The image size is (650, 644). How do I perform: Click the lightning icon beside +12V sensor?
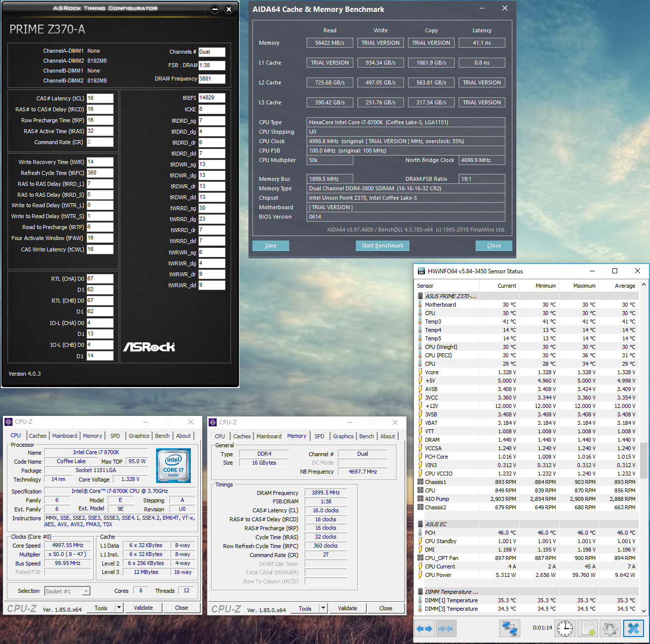pyautogui.click(x=420, y=406)
